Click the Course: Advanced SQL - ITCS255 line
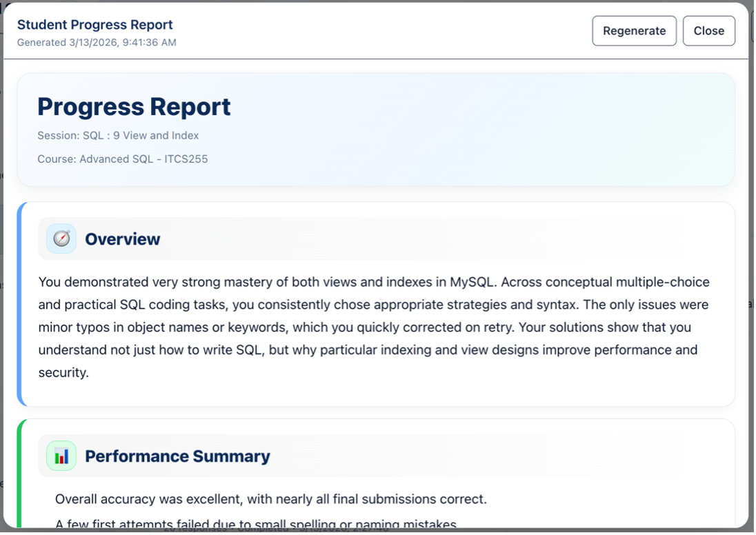Viewport: 756px width, 535px height. tap(122, 159)
